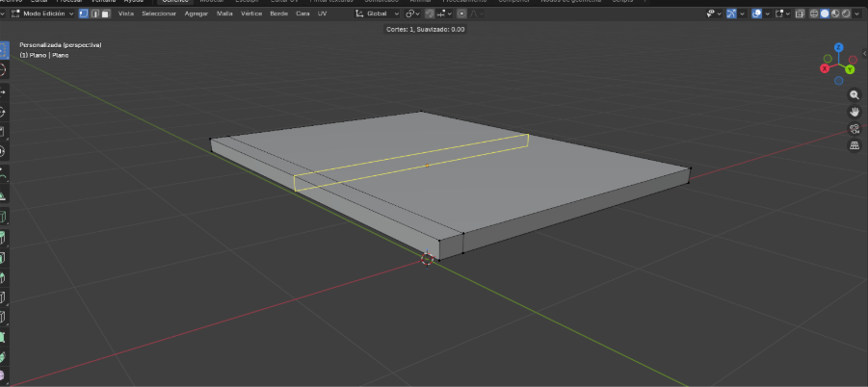Open the Seleccionar menu
868x387 pixels.
[158, 14]
